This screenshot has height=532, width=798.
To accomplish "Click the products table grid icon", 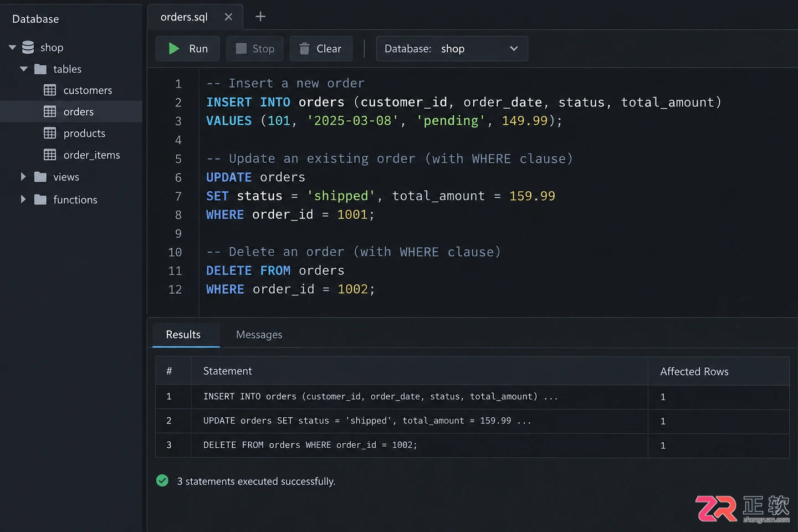I will click(50, 134).
